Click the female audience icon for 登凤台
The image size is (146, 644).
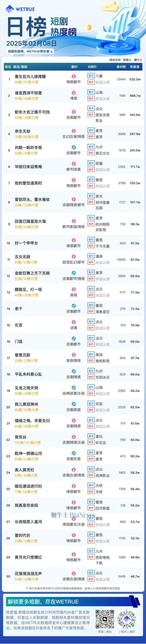[74, 437]
